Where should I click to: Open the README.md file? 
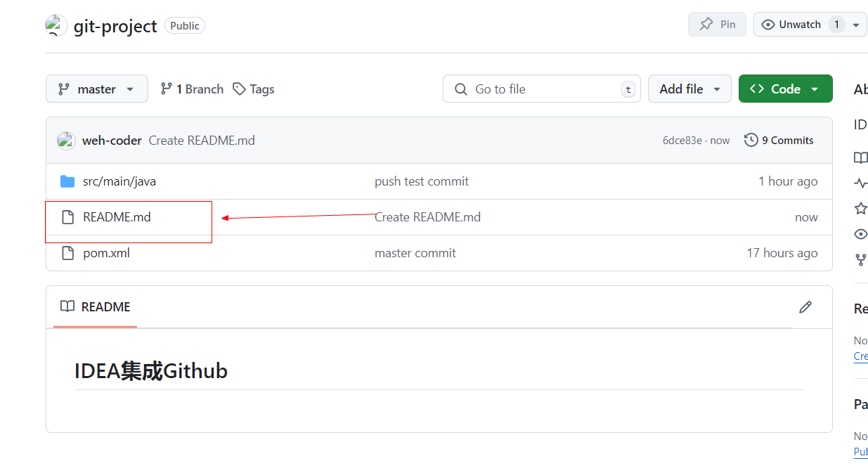(117, 217)
